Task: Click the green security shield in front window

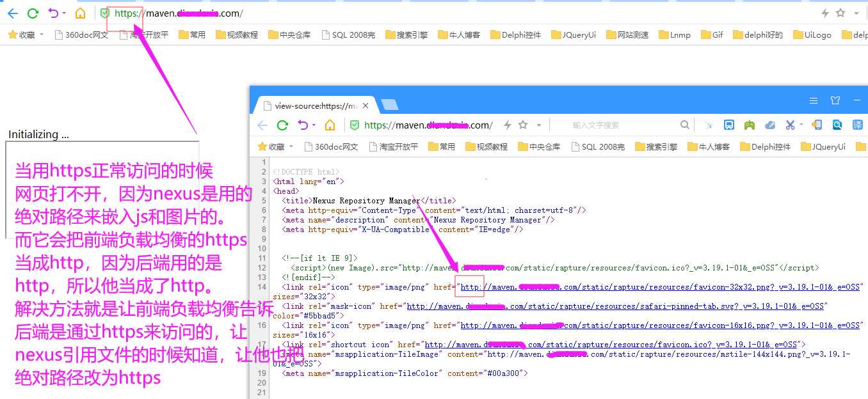Action: click(355, 125)
